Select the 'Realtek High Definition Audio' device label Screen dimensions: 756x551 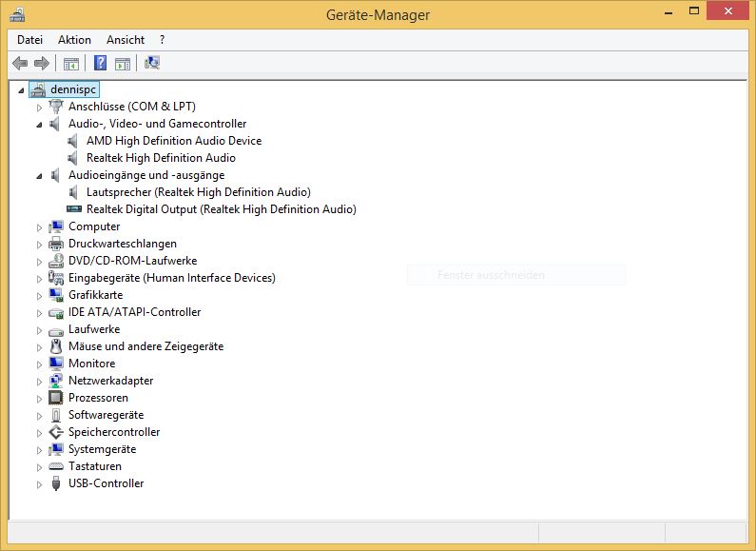tap(161, 158)
